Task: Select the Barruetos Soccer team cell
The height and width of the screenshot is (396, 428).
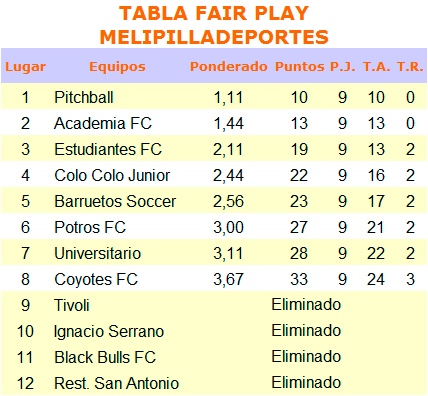Action: click(115, 201)
